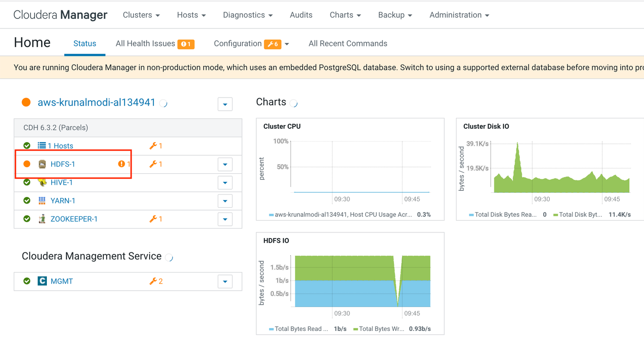Open the MGMT service link

click(62, 281)
